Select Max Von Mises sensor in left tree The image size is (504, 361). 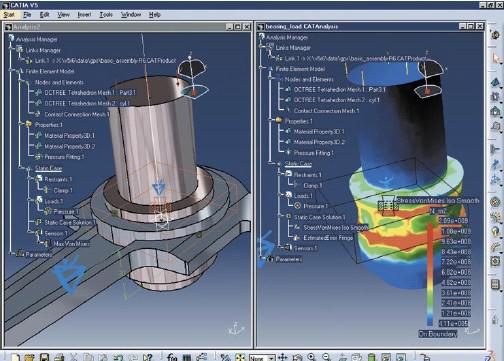click(72, 244)
